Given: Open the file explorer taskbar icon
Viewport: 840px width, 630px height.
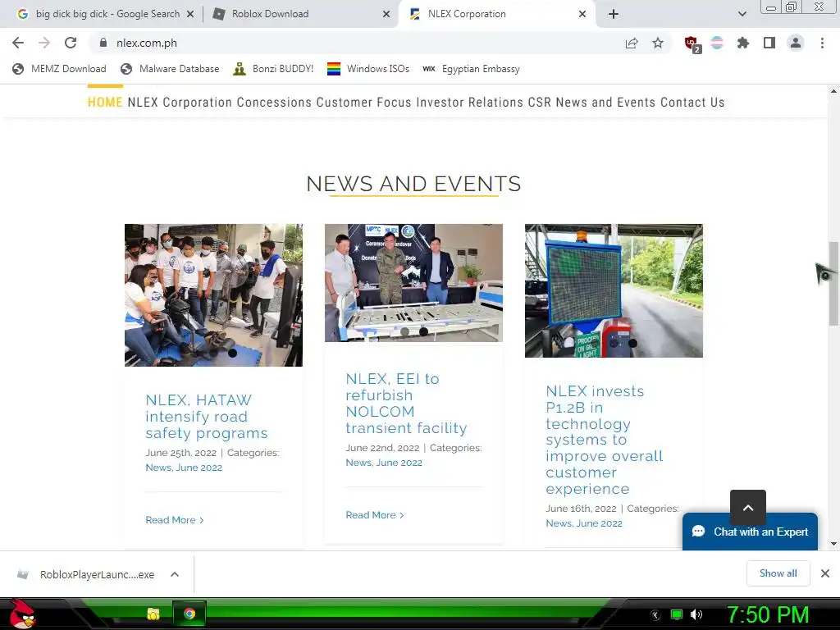Looking at the screenshot, I should [x=153, y=614].
